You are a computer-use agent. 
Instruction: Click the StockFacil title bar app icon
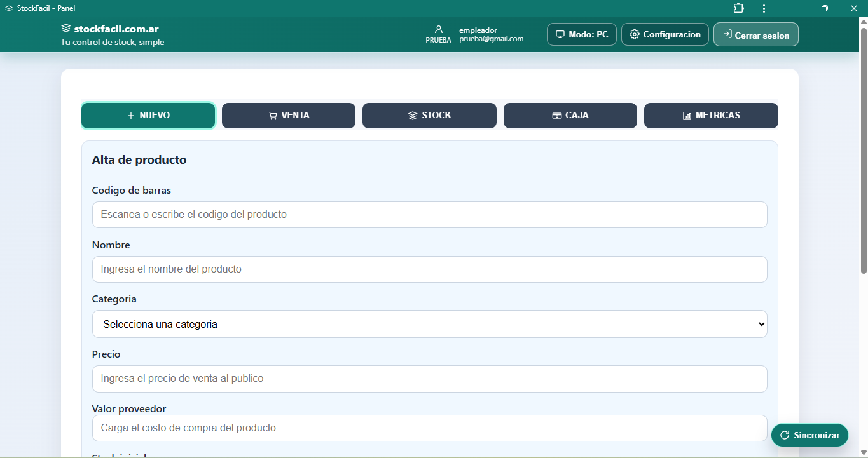pos(9,8)
